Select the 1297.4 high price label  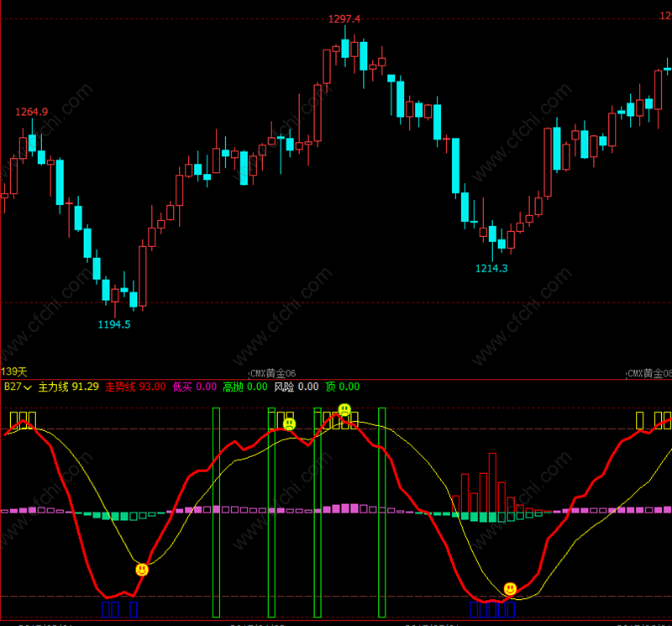[x=344, y=18]
